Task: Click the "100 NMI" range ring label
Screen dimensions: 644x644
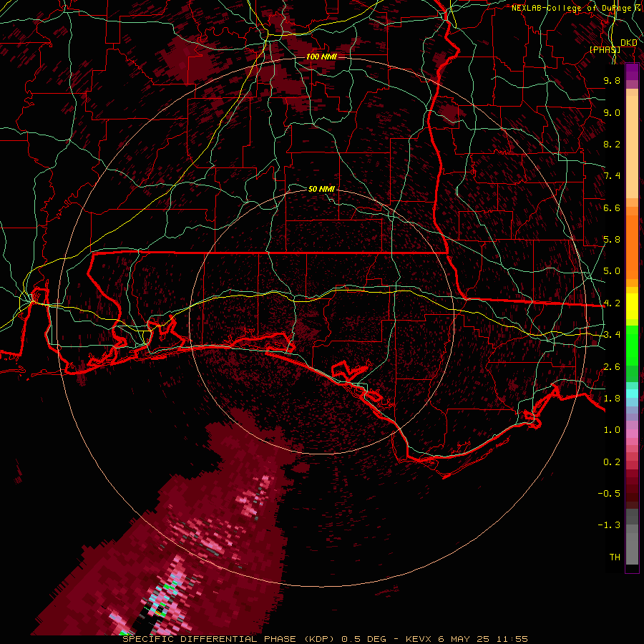Action: (x=321, y=57)
